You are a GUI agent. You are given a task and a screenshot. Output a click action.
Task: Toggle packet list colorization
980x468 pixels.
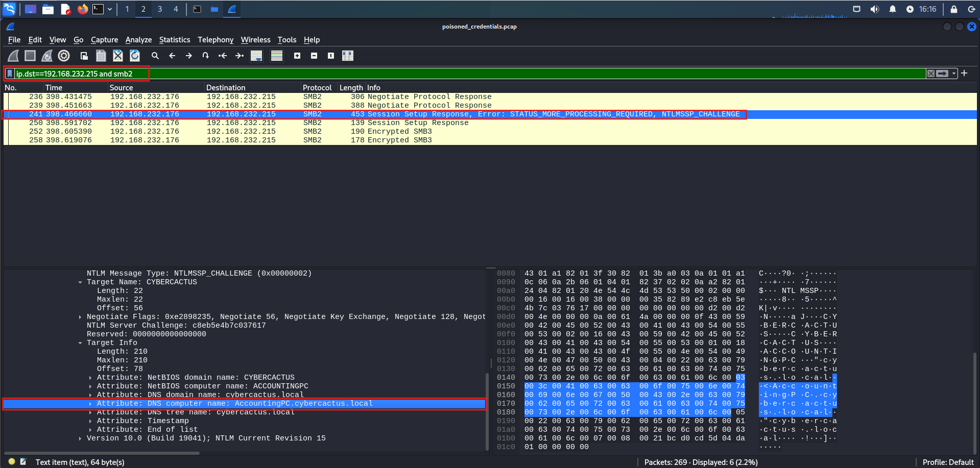click(x=277, y=56)
